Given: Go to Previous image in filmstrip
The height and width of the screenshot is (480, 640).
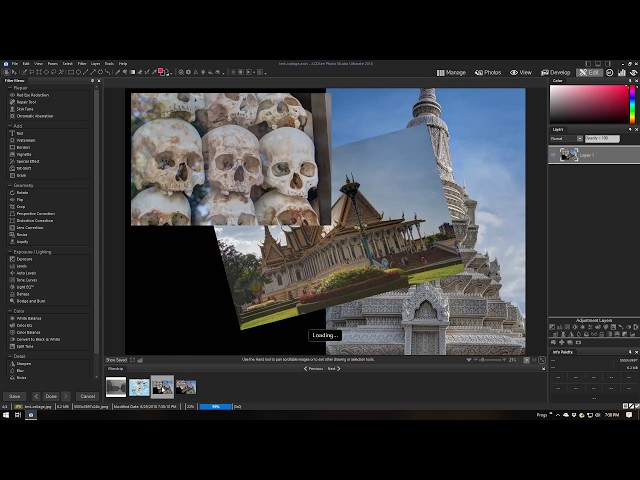Looking at the screenshot, I should [x=313, y=369].
